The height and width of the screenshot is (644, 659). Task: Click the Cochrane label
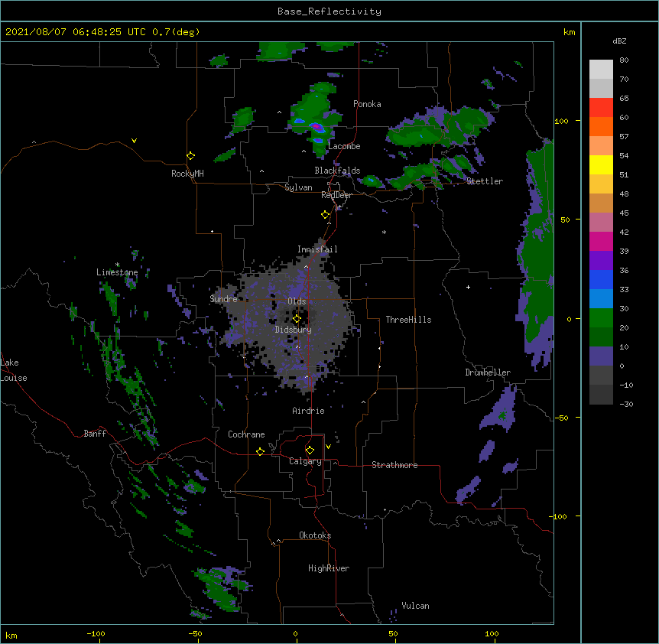pyautogui.click(x=246, y=434)
